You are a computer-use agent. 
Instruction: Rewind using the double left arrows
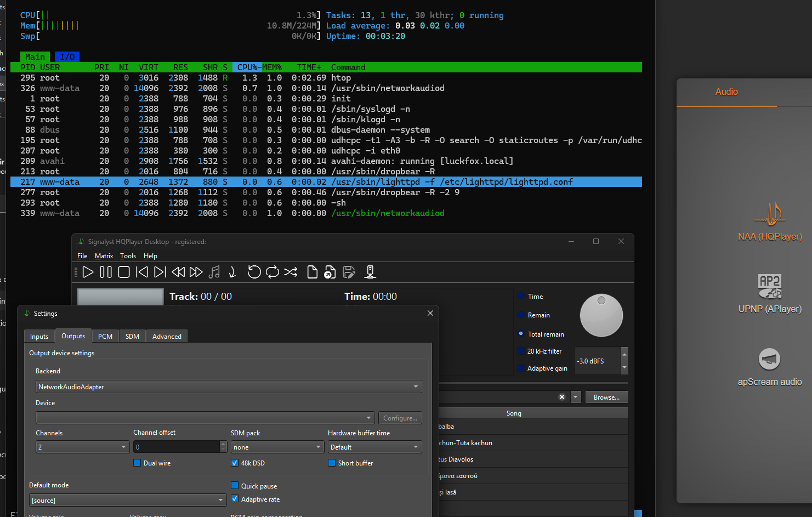[x=178, y=272]
